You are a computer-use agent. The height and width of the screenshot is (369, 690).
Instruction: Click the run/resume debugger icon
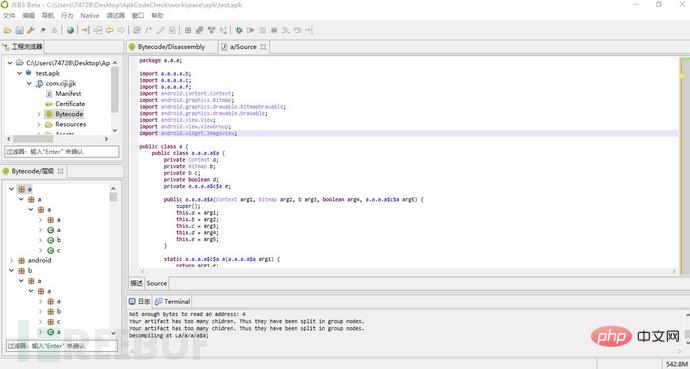pyautogui.click(x=251, y=30)
